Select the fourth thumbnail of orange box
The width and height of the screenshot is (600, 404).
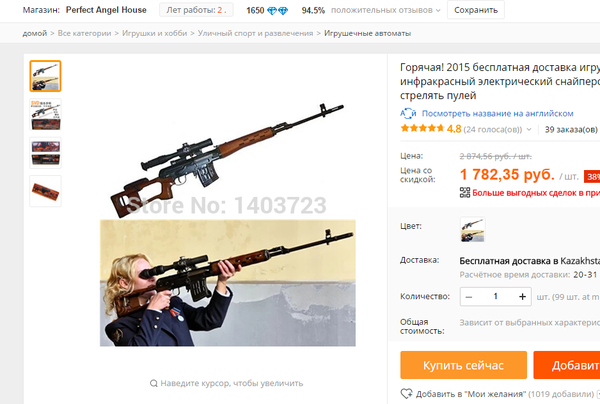click(46, 191)
